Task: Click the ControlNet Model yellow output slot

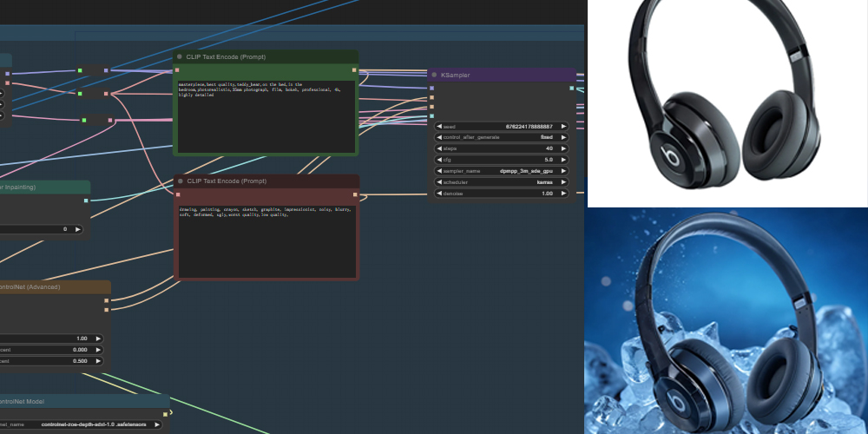Action: pos(165,413)
